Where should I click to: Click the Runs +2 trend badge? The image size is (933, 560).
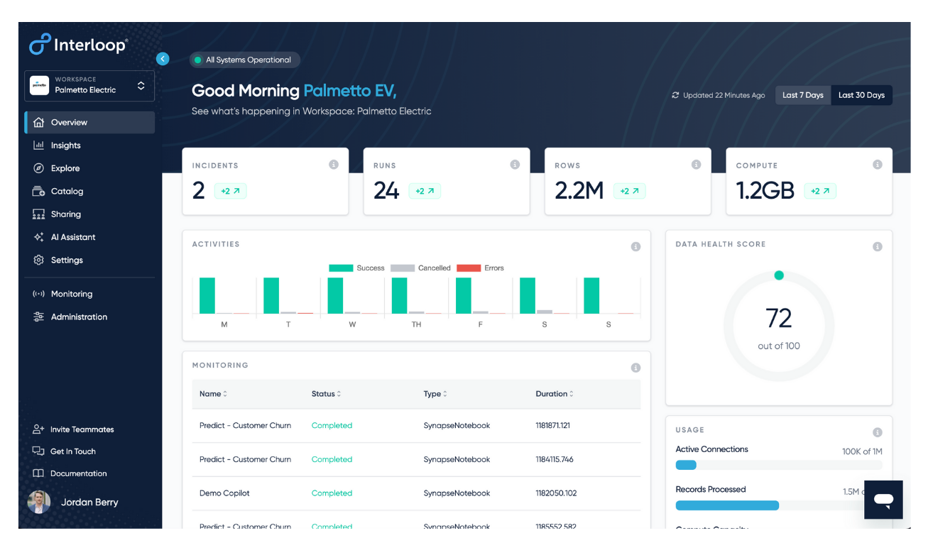(425, 191)
